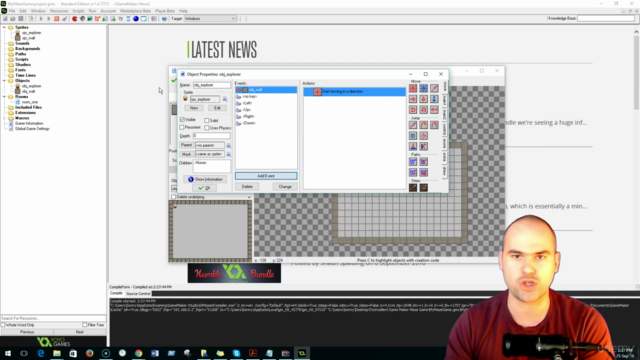Toggle Delete underlying checkbox in room editor
Viewport: 640px width, 360px height.
point(173,197)
